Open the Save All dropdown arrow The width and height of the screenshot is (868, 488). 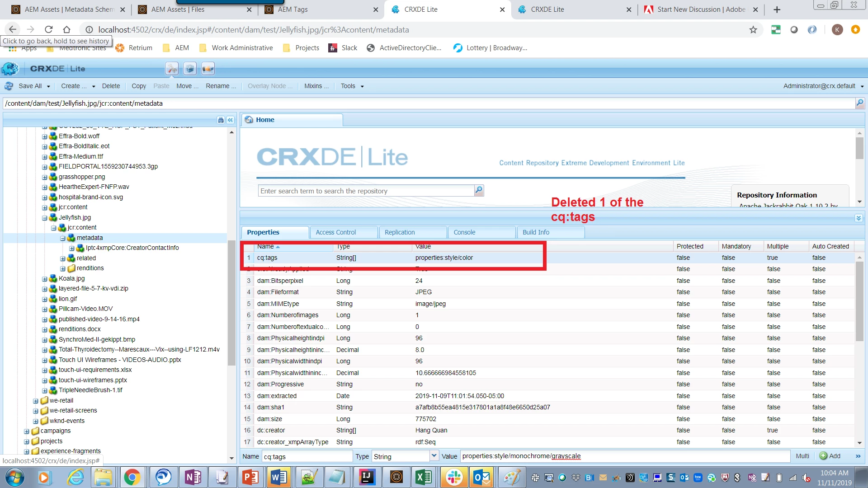pyautogui.click(x=48, y=86)
